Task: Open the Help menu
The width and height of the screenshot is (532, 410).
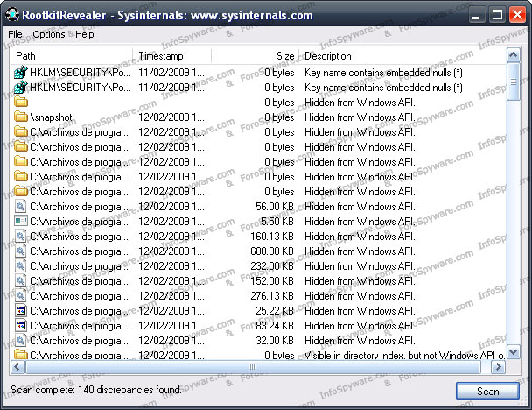Action: coord(85,34)
